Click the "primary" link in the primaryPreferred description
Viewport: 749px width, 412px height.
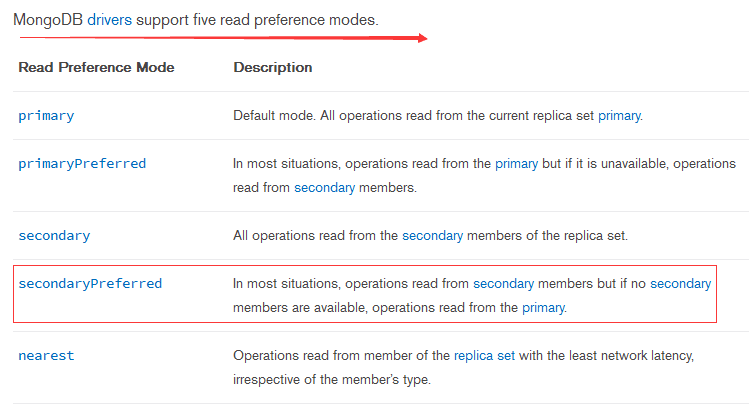coord(516,163)
